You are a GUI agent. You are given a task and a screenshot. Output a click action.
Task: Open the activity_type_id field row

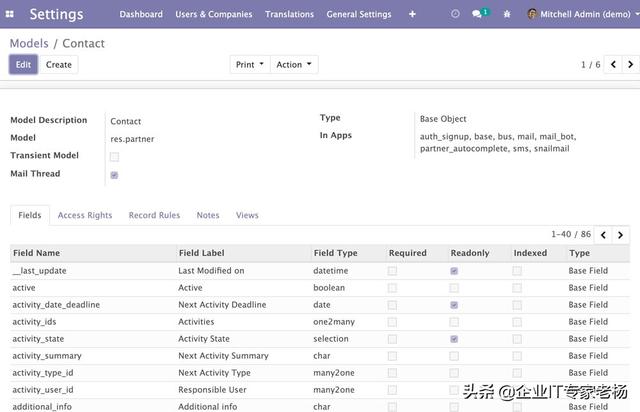[x=320, y=373]
